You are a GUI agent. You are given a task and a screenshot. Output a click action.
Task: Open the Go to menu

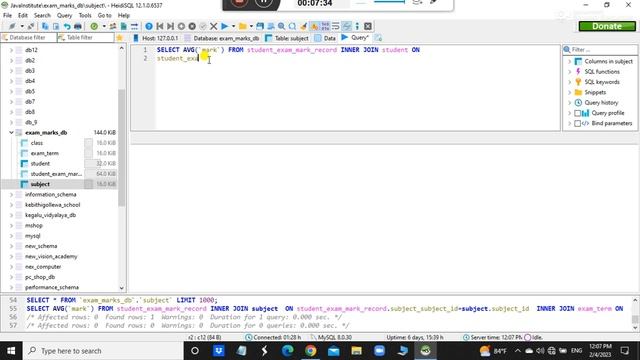point(104,16)
